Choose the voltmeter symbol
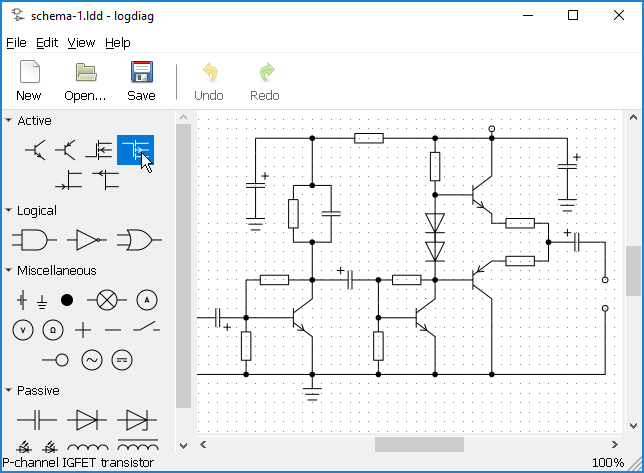 tap(23, 329)
